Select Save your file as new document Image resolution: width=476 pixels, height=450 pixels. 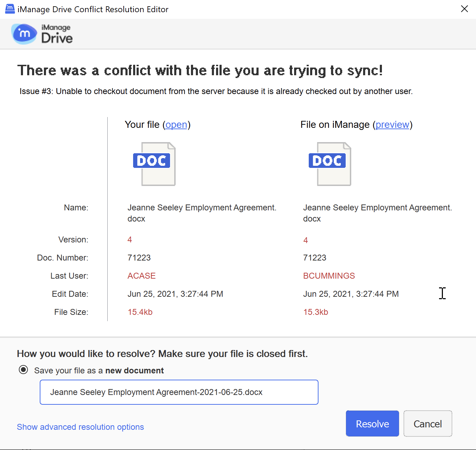point(23,370)
